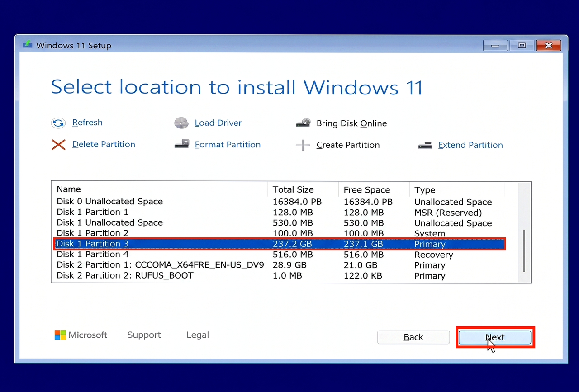Continue setup with the Next button
Screen dimensions: 579x392
pos(495,337)
